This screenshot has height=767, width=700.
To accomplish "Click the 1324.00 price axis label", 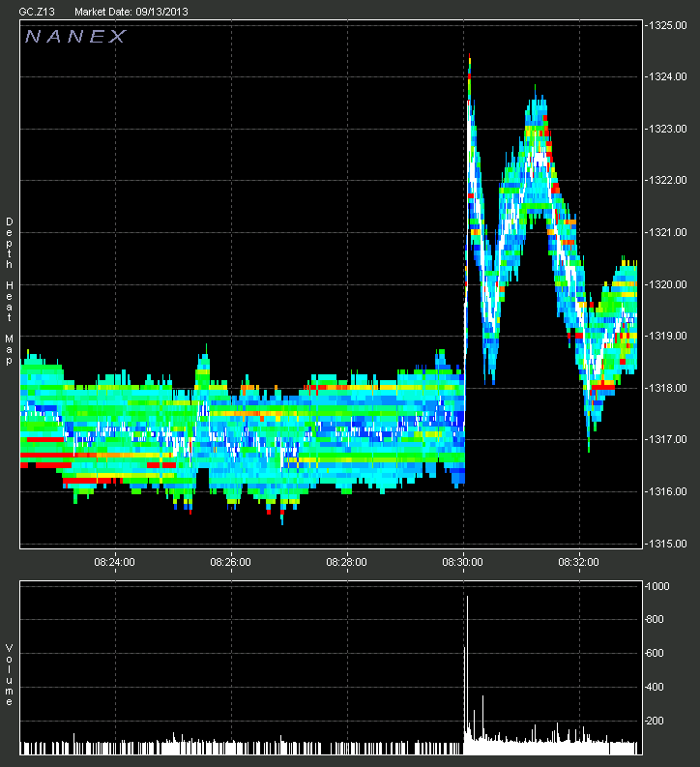I will point(668,76).
